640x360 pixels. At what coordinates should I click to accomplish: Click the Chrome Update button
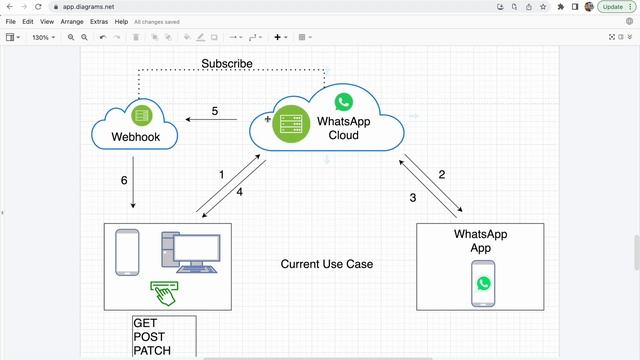click(617, 7)
